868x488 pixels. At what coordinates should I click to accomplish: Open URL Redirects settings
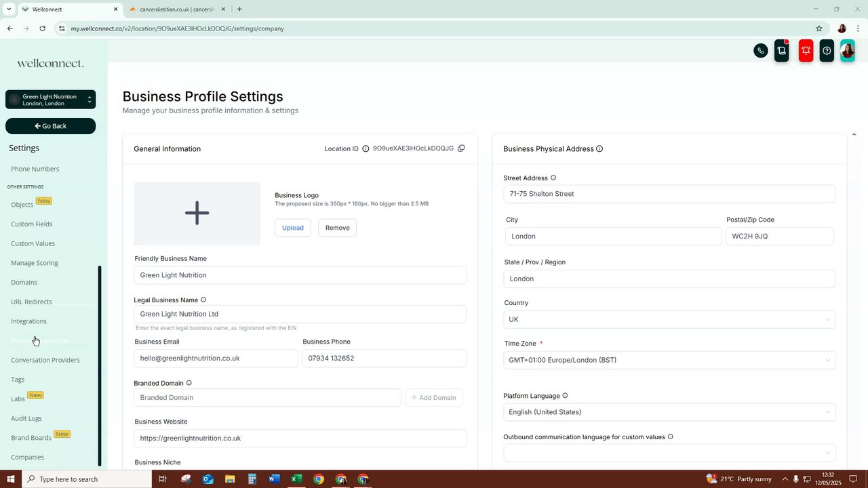(x=31, y=302)
